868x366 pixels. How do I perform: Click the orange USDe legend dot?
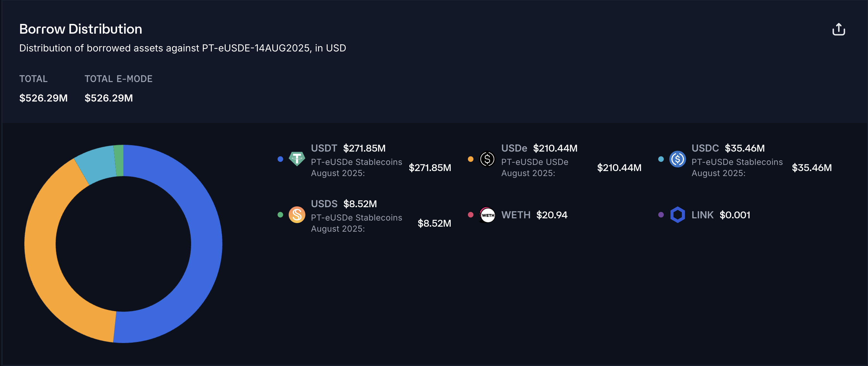pos(470,159)
